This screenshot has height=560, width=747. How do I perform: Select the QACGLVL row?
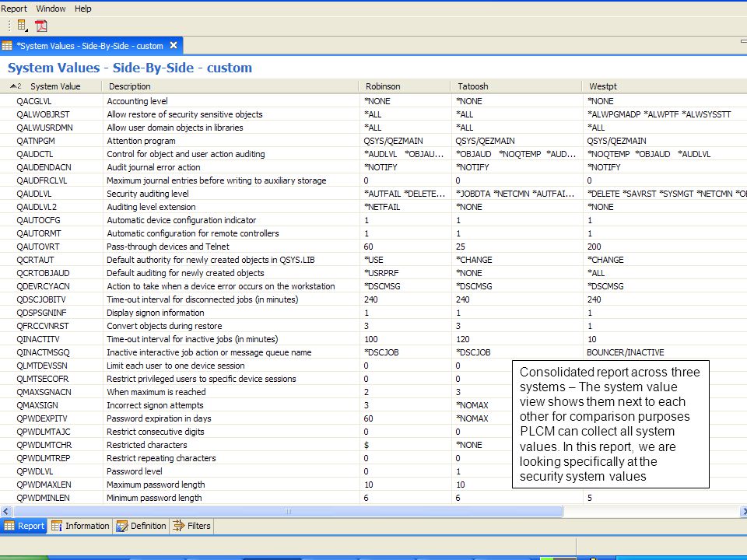point(373,101)
